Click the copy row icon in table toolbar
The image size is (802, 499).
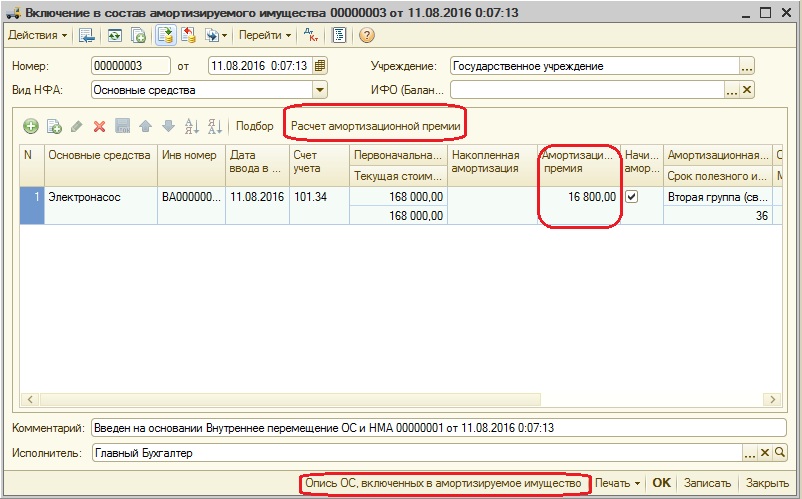point(54,126)
